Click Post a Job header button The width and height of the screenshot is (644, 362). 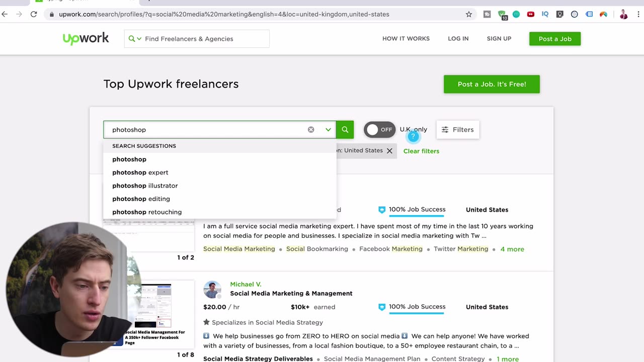(555, 39)
